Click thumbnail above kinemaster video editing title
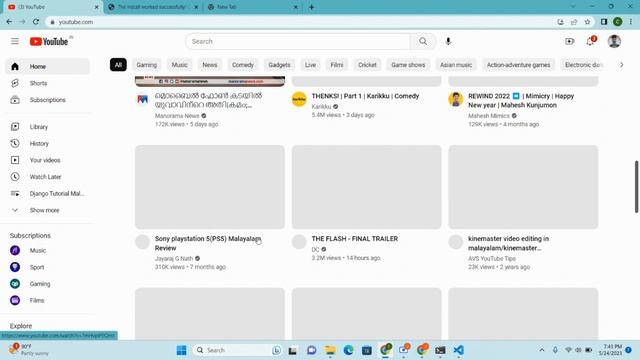 pyautogui.click(x=523, y=187)
